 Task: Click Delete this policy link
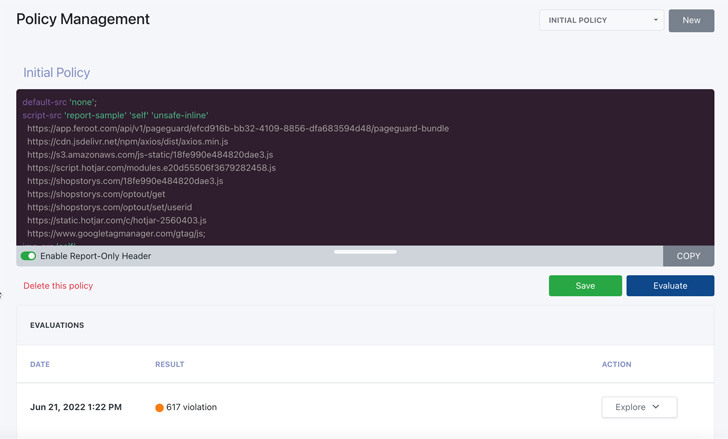coord(58,286)
